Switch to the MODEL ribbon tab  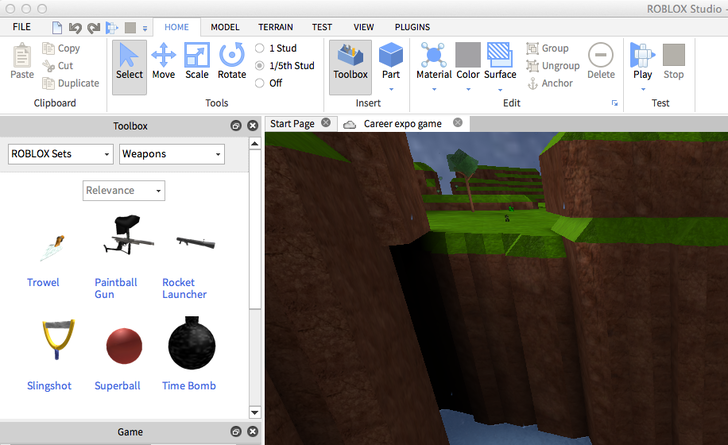225,27
